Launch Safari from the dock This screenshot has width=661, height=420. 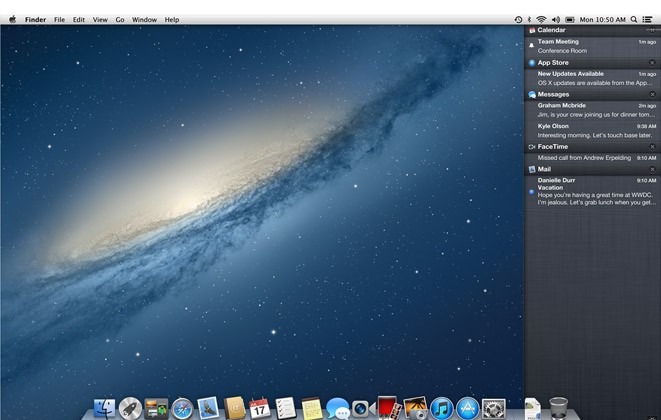(182, 408)
